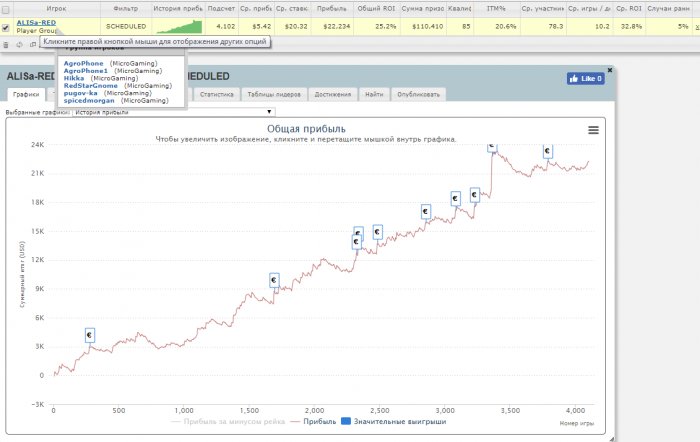The height and width of the screenshot is (442, 700).
Task: Uncheck the ALISa-RED row checkbox
Action: (5, 28)
